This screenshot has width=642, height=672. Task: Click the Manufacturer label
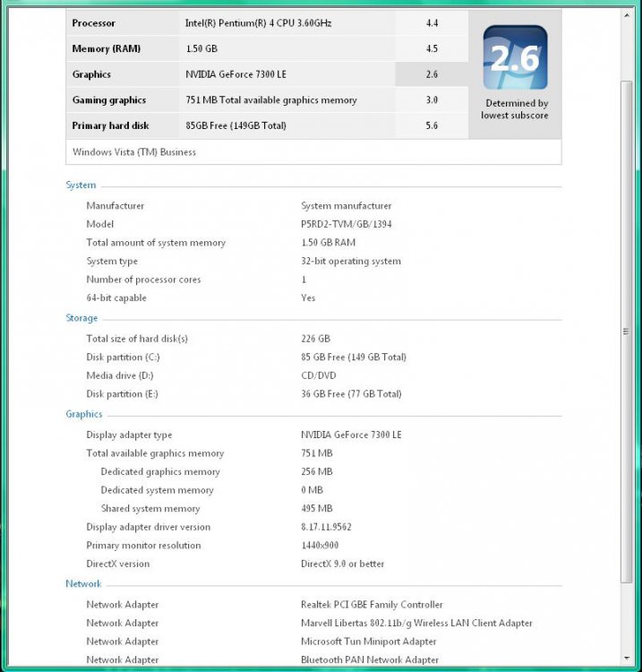tap(116, 206)
